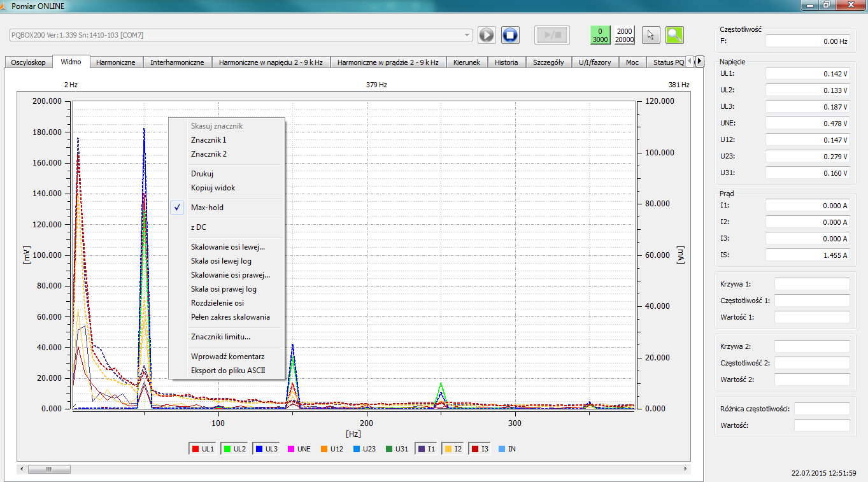This screenshot has width=868, height=482.
Task: Select Wprowadź komentarz menu entry
Action: coord(227,357)
